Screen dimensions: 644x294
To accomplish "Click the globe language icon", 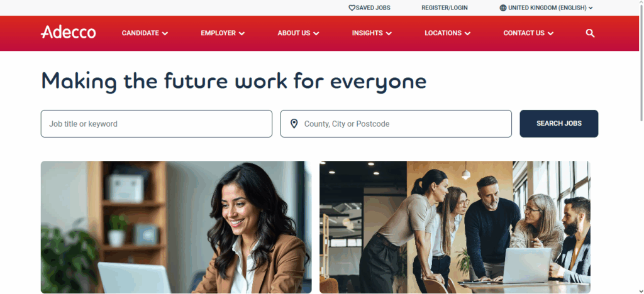I will (502, 8).
